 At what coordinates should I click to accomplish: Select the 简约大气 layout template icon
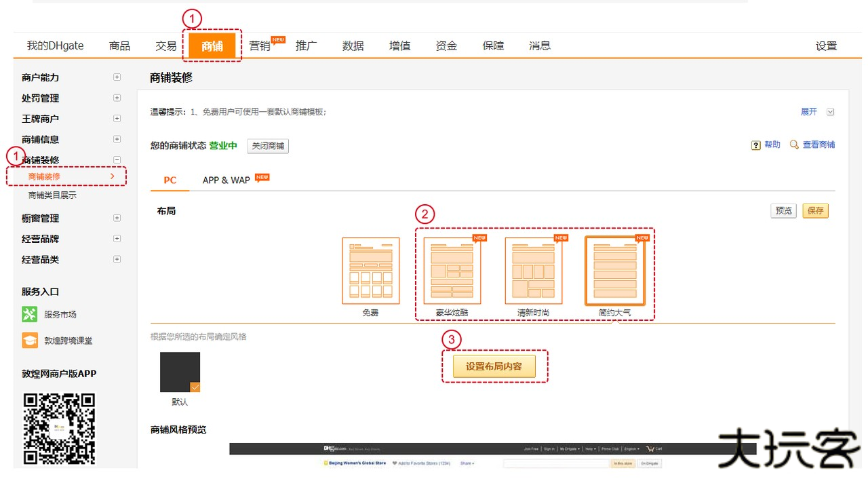tap(615, 271)
